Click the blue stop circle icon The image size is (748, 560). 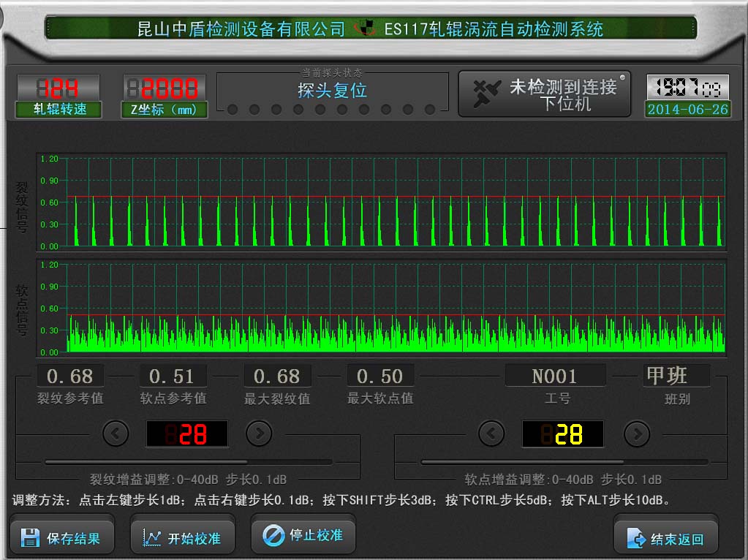click(x=273, y=535)
